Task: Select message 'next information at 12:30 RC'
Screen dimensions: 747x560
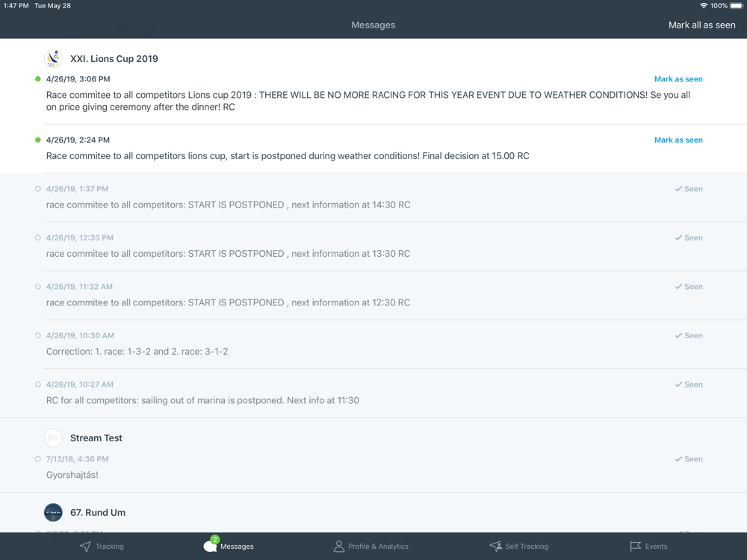Action: (x=228, y=302)
